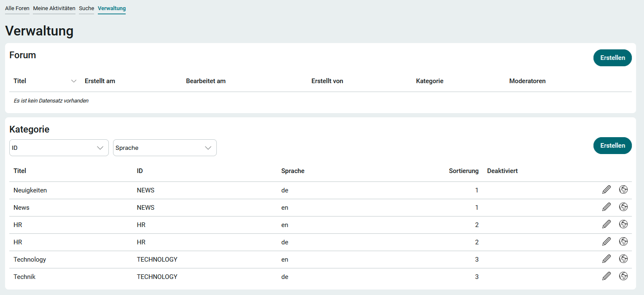Image resolution: width=644 pixels, height=295 pixels.
Task: Click the Sortierung column header
Action: (x=463, y=171)
